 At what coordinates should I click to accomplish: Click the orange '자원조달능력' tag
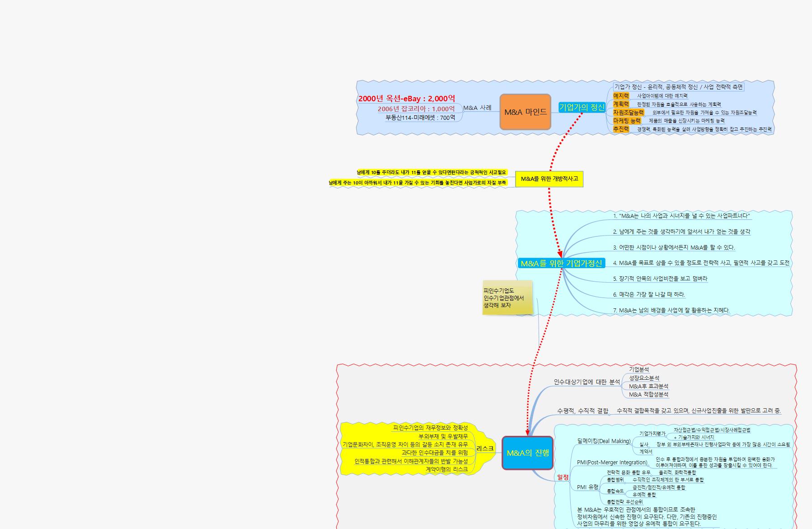coord(628,113)
